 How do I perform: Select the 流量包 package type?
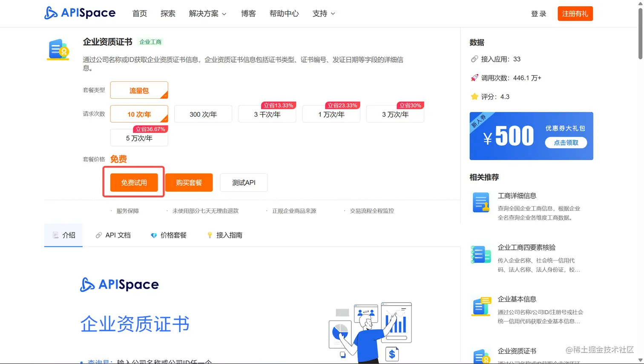click(x=139, y=90)
